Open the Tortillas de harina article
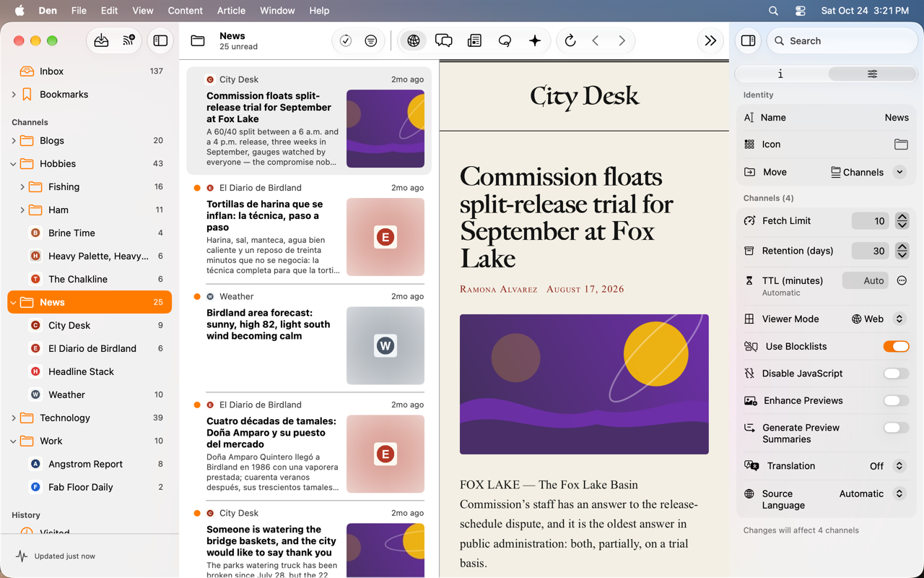The width and height of the screenshot is (924, 578). coord(309,230)
